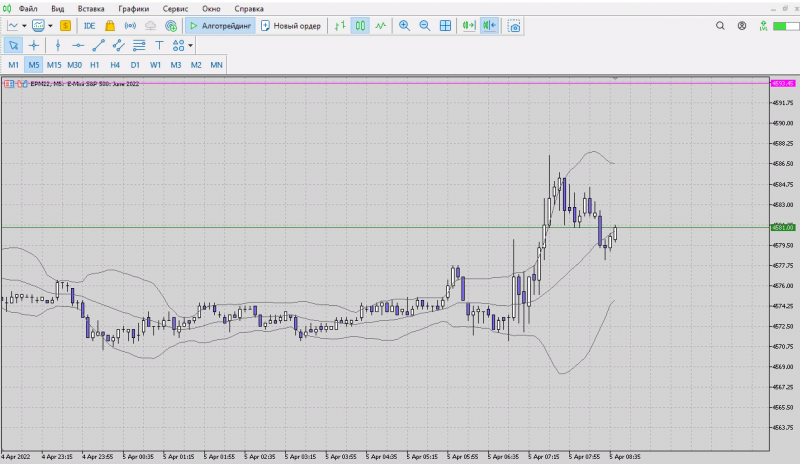Expand the templates dropdown arrow

tap(50, 26)
